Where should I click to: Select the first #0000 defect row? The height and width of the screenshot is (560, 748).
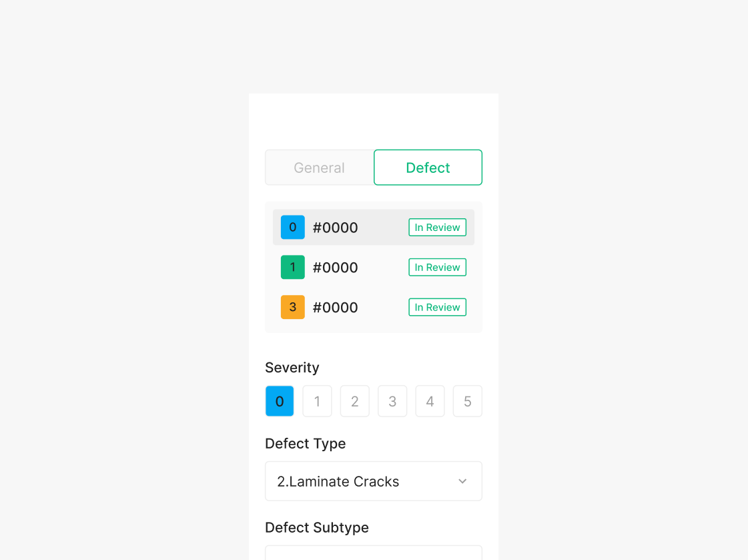(x=336, y=228)
